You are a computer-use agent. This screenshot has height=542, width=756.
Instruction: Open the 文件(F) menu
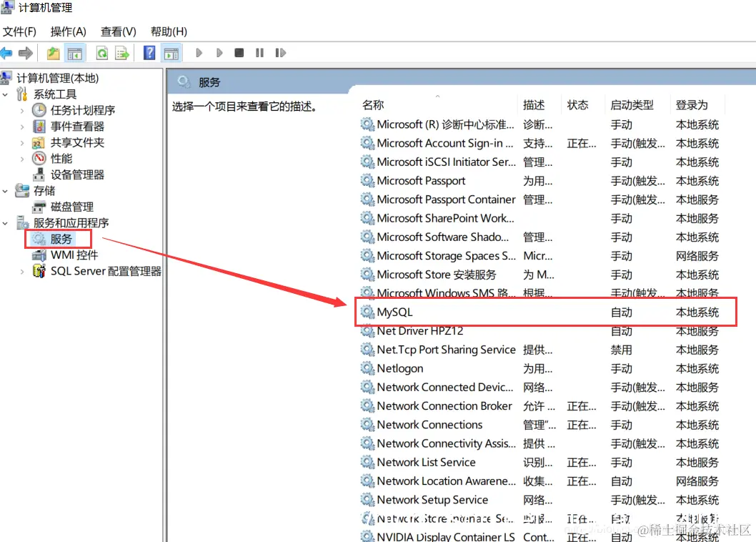(20, 32)
